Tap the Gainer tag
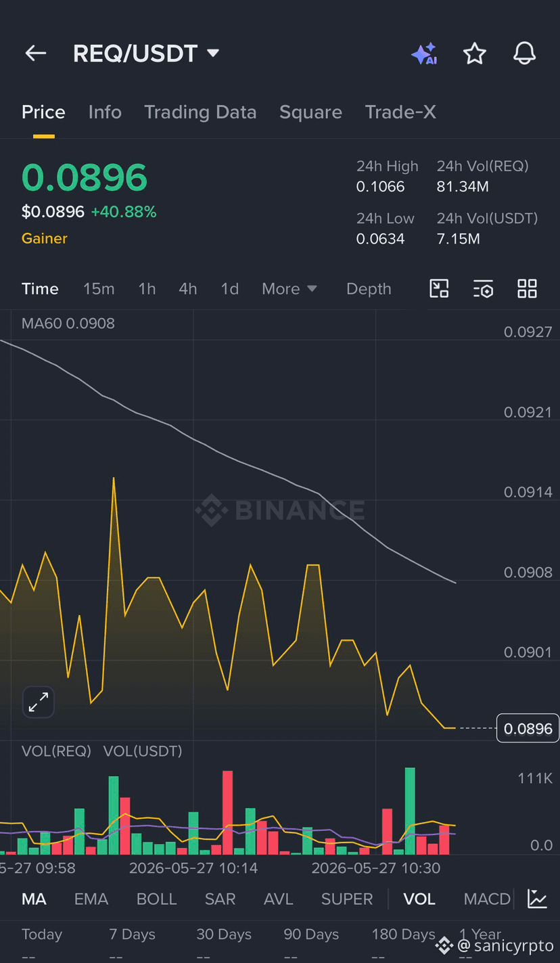The width and height of the screenshot is (560, 963). click(45, 238)
